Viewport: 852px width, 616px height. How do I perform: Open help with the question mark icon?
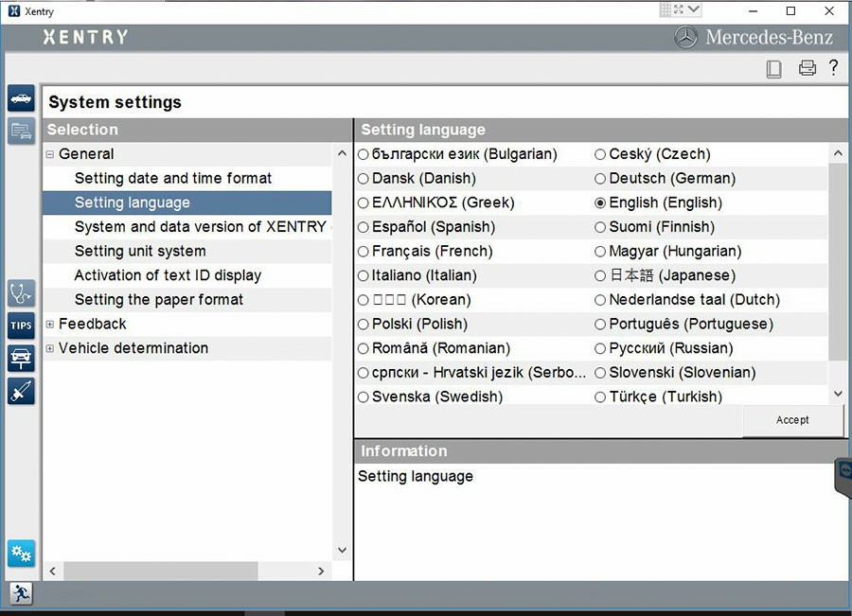click(833, 68)
